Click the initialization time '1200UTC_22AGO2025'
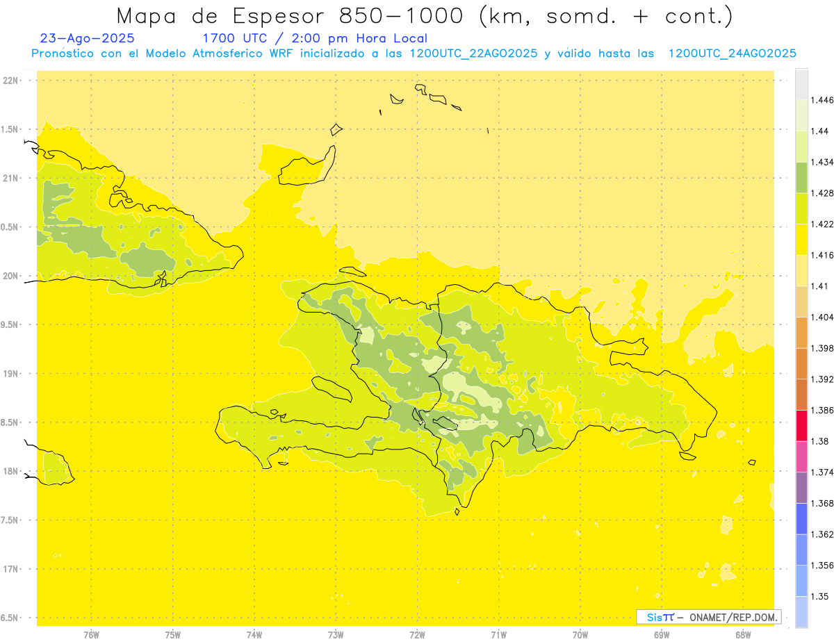Image resolution: width=834 pixels, height=644 pixels. click(x=473, y=53)
